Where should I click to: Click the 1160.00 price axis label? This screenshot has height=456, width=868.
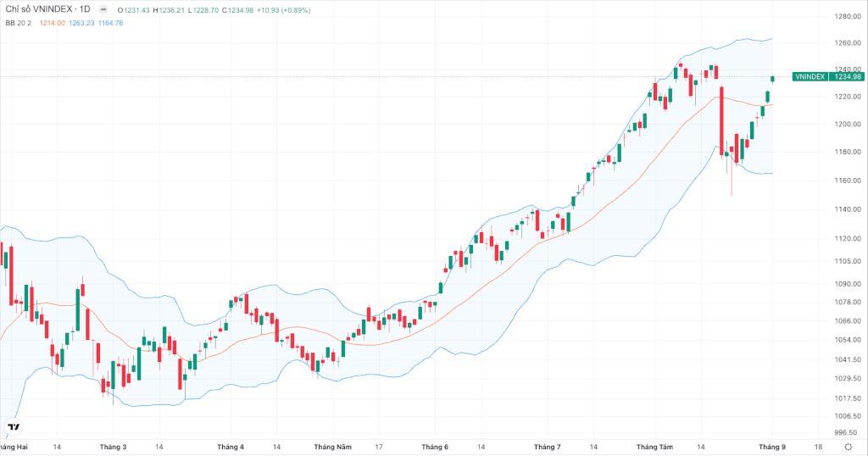pyautogui.click(x=848, y=181)
